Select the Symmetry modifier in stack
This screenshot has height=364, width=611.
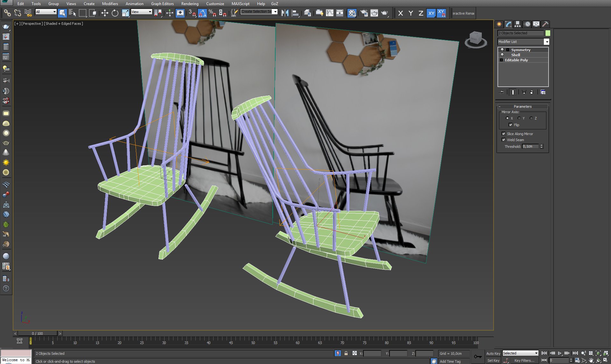(x=521, y=50)
